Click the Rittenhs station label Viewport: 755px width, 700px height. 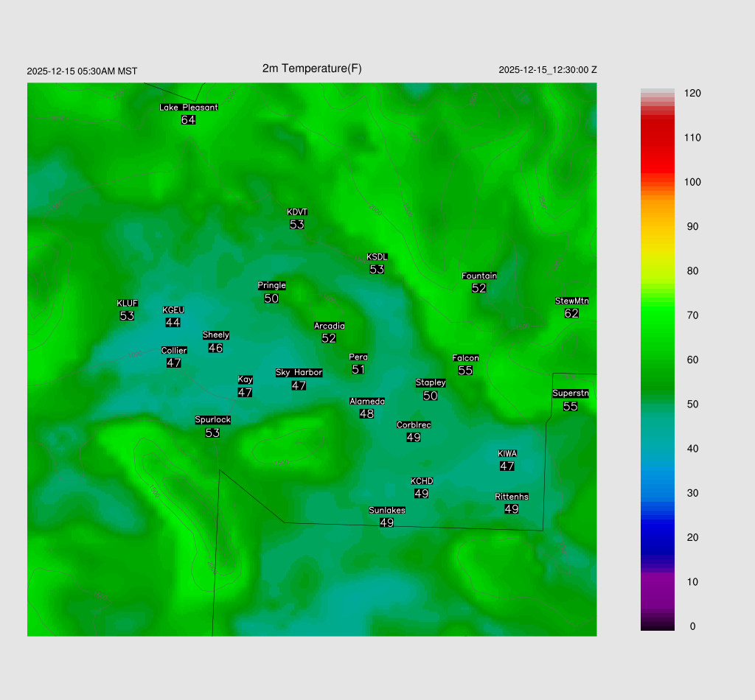pos(512,497)
